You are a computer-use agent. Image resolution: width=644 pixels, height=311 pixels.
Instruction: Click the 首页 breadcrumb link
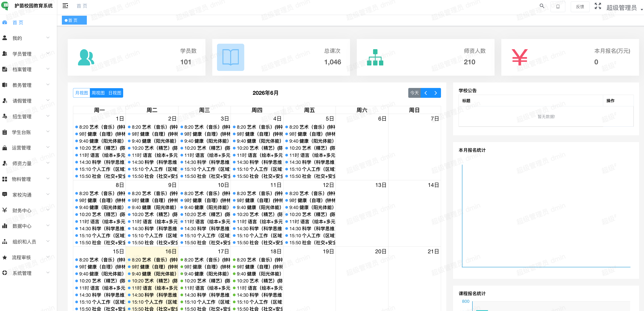[82, 6]
